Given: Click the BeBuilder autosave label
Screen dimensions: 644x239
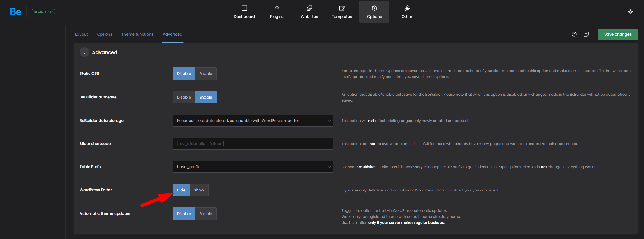Looking at the screenshot, I should click(98, 97).
